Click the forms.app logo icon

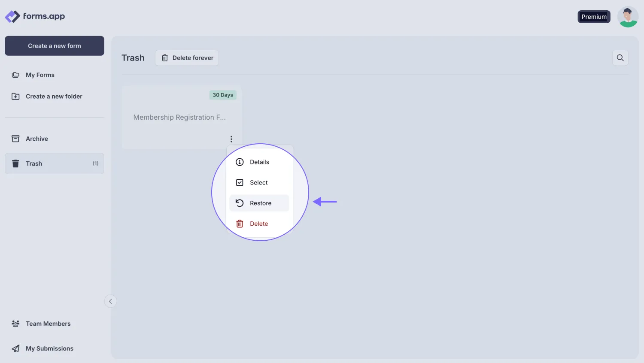click(12, 16)
